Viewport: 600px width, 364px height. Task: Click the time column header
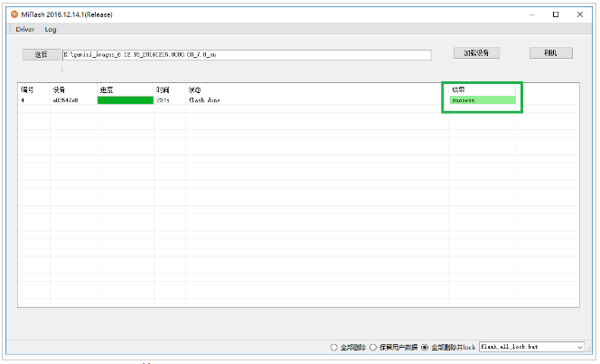coord(170,89)
